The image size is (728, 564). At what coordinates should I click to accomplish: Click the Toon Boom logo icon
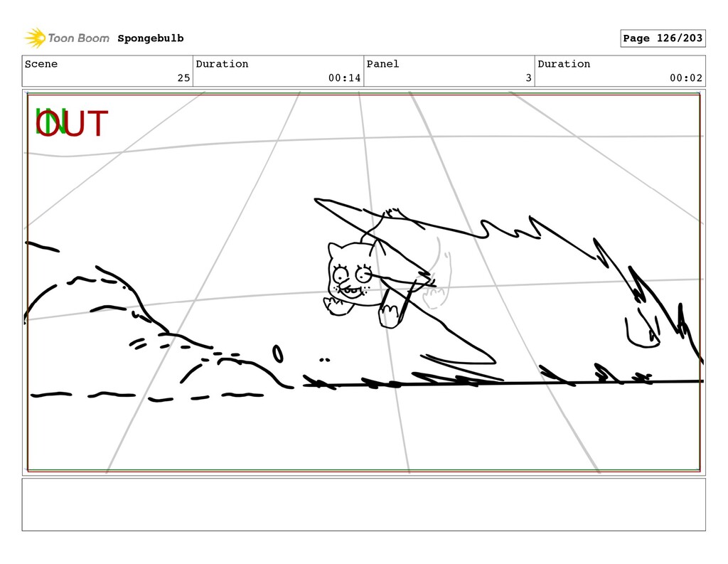coord(35,38)
